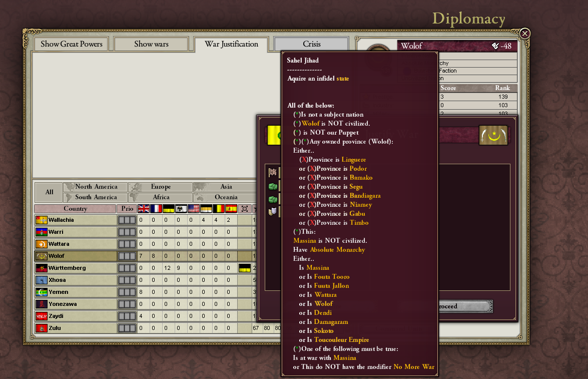This screenshot has height=379, width=588.
Task: Show All countries filter
Action: click(x=49, y=192)
